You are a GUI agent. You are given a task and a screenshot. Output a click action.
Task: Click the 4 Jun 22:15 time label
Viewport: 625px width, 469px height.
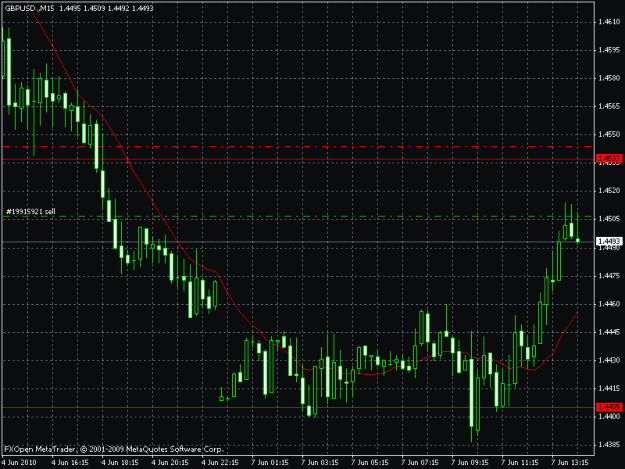click(x=220, y=463)
